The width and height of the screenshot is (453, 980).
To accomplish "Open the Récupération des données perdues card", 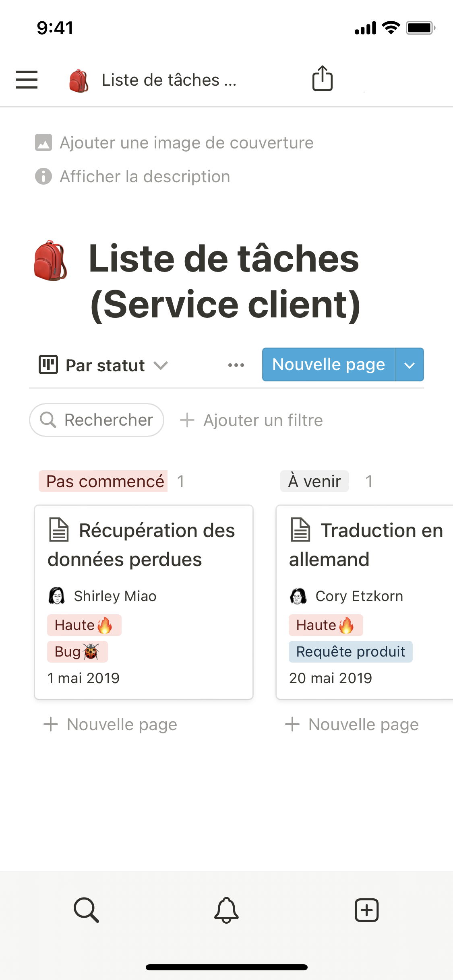I will coord(144,602).
